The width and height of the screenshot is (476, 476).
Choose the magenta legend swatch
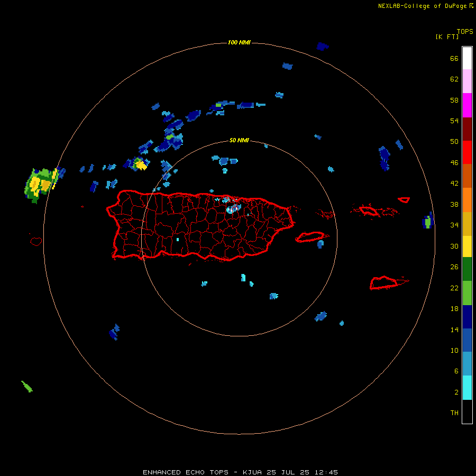(467, 105)
